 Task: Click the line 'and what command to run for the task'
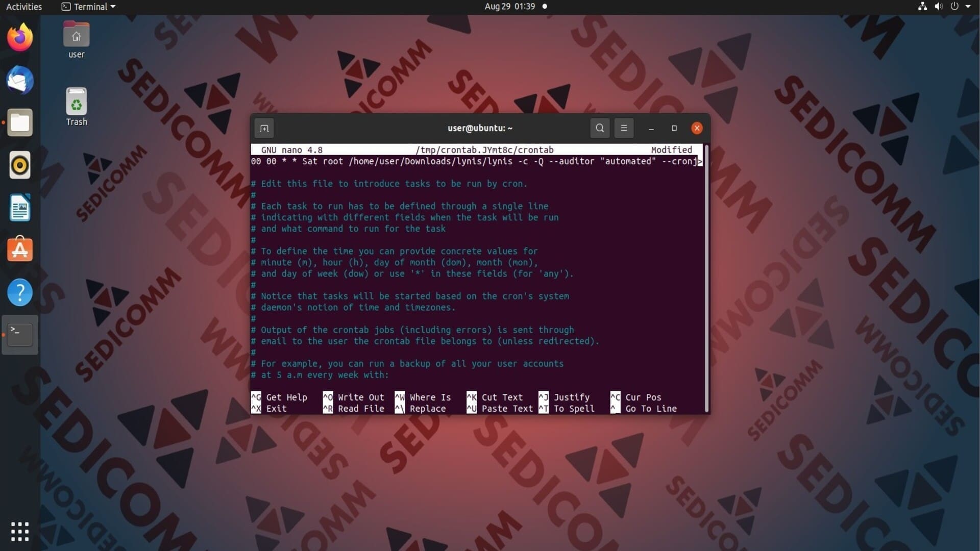[x=348, y=229]
